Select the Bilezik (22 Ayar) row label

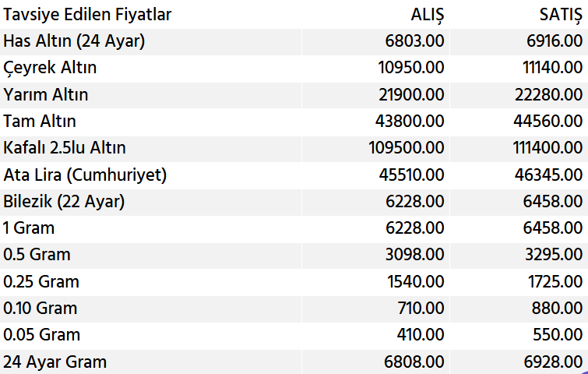pyautogui.click(x=64, y=202)
